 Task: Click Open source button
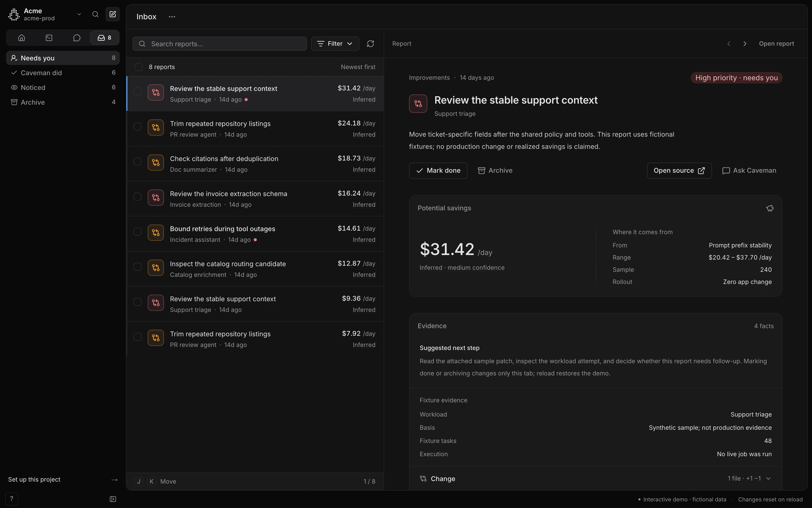click(x=679, y=171)
